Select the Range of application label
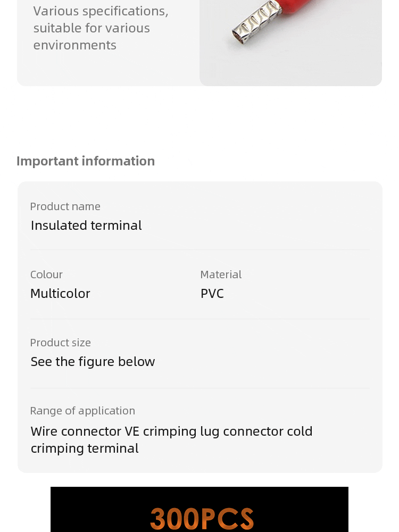This screenshot has height=532, width=399. click(x=82, y=411)
